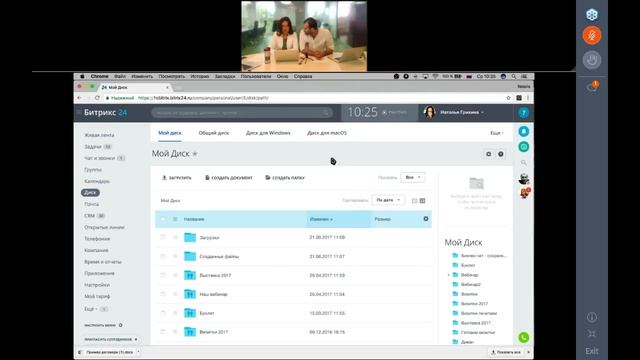This screenshot has width=640, height=360.
Task: Sort by the Изменен column header
Action: 321,219
